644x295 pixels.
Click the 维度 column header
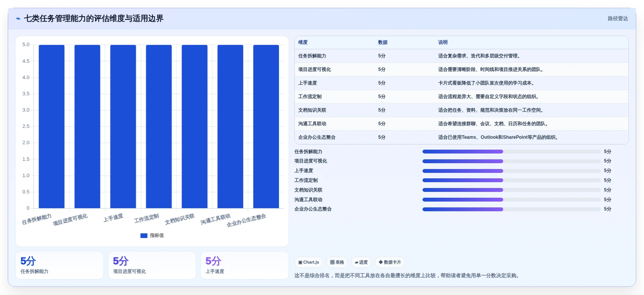303,42
